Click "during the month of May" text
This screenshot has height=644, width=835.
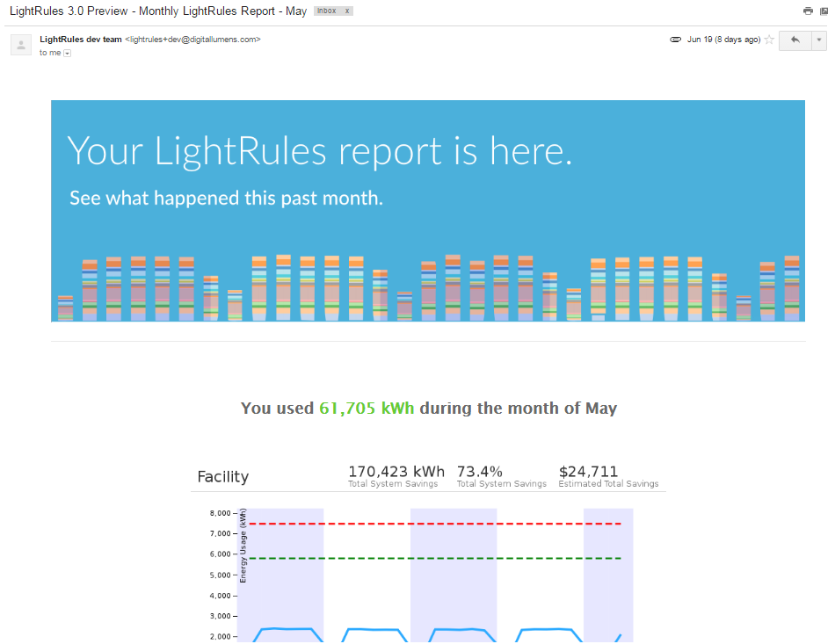(519, 409)
